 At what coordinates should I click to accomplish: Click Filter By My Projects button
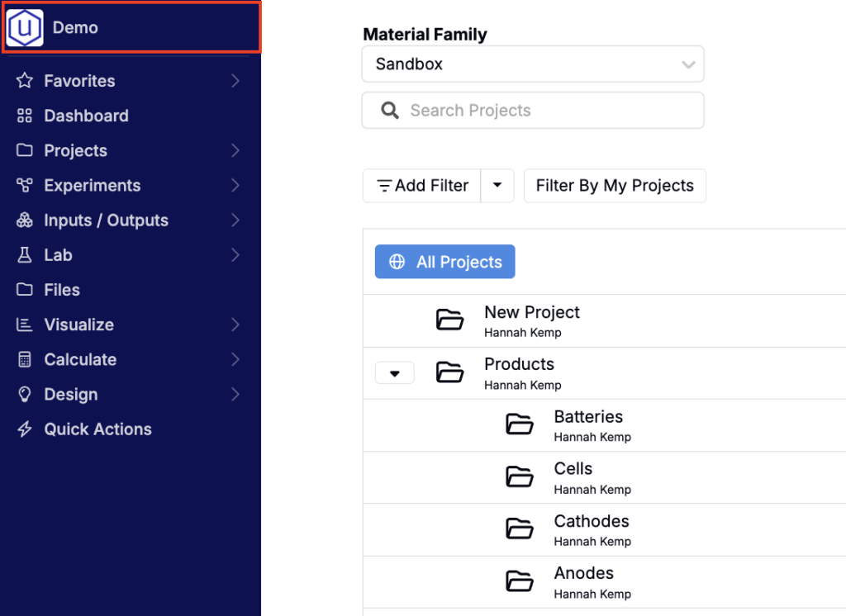coord(615,186)
